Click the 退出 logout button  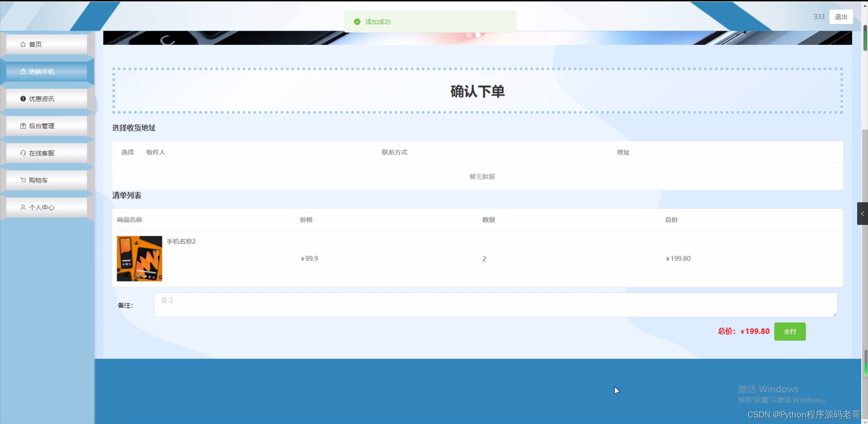point(840,17)
